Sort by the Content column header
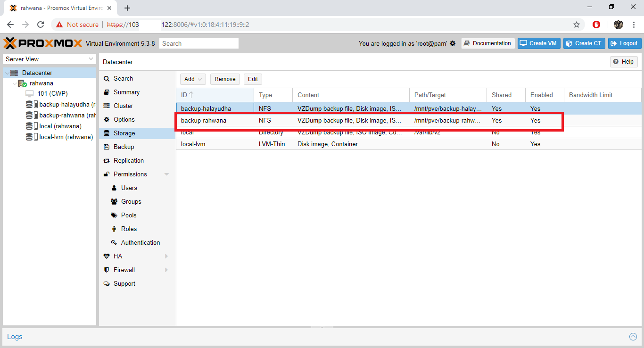The height and width of the screenshot is (348, 644). click(x=351, y=95)
